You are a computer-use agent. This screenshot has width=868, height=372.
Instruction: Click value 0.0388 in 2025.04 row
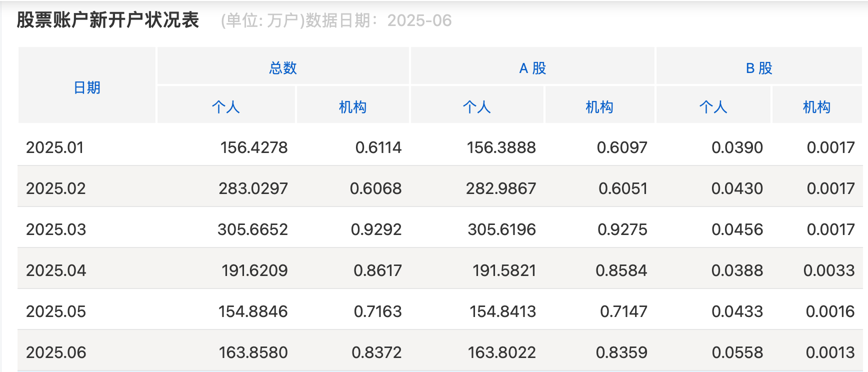737,270
